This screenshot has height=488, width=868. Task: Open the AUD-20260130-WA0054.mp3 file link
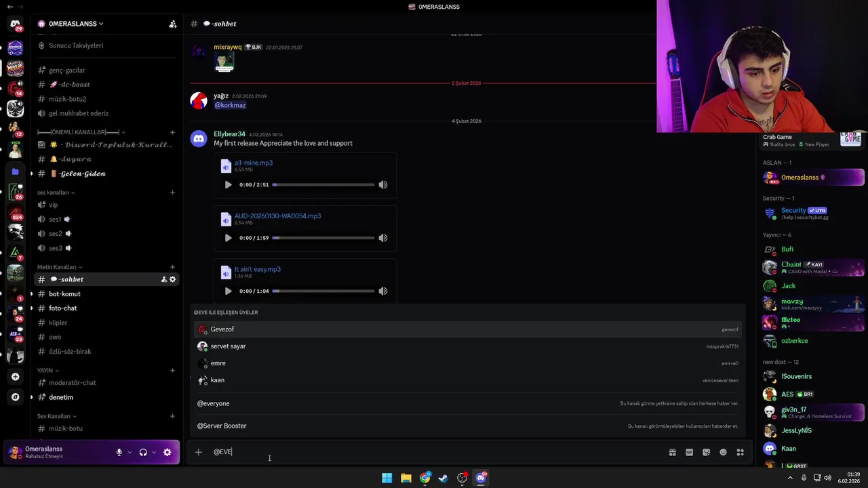click(x=277, y=216)
